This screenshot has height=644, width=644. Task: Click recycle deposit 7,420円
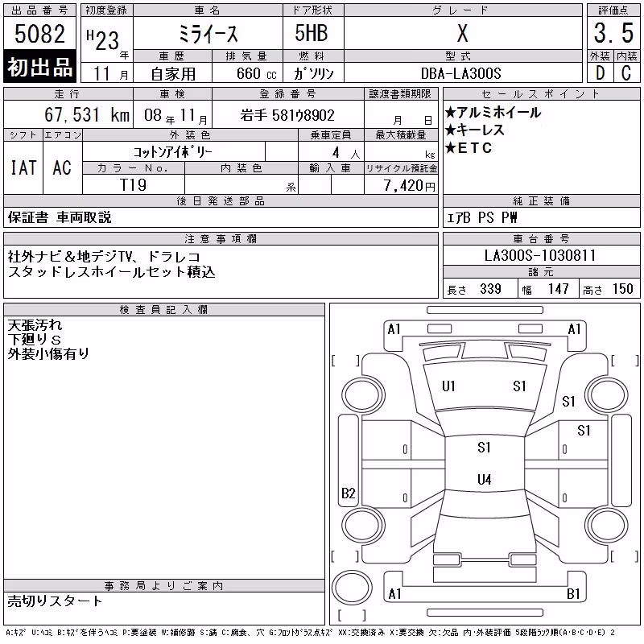coord(409,186)
